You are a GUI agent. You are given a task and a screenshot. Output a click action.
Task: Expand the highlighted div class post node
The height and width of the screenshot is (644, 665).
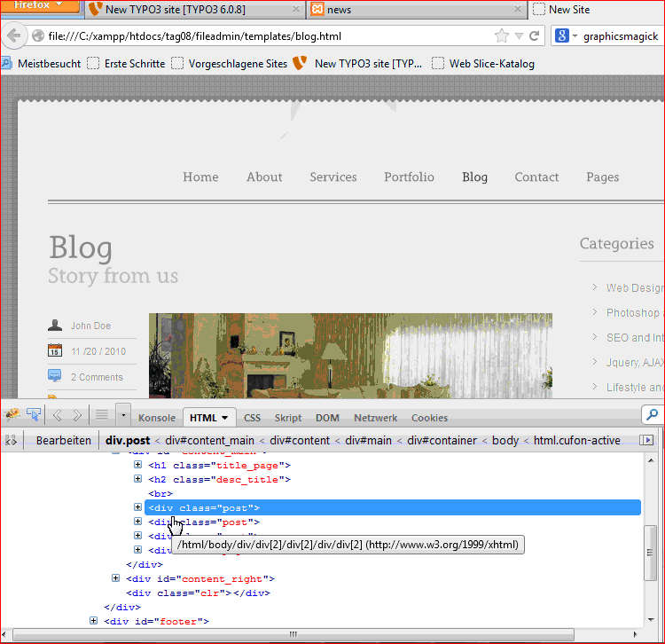click(137, 507)
